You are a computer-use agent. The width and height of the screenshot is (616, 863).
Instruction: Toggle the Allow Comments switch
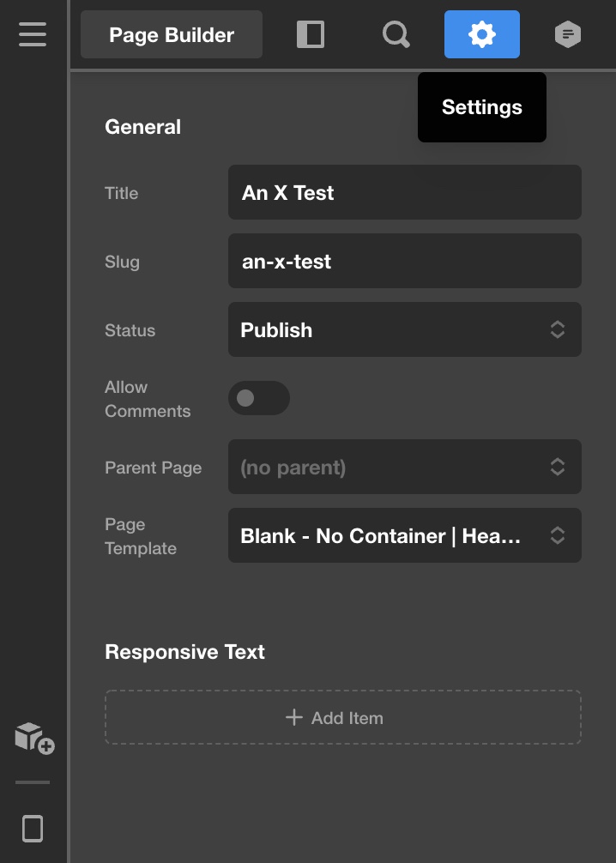pos(259,398)
